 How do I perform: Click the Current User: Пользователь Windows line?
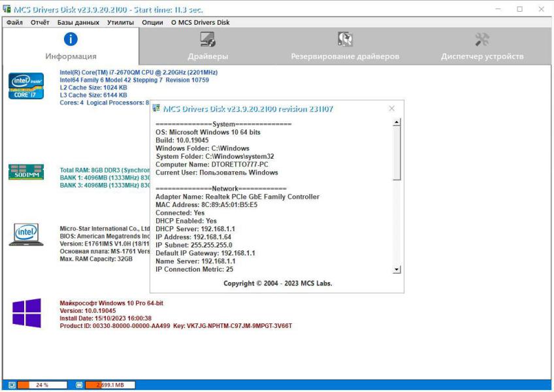[217, 172]
